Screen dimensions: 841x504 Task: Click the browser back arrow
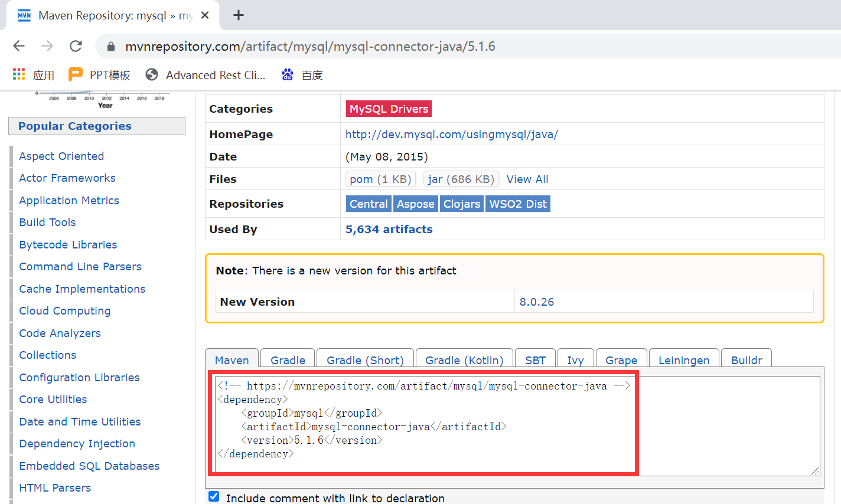tap(19, 46)
